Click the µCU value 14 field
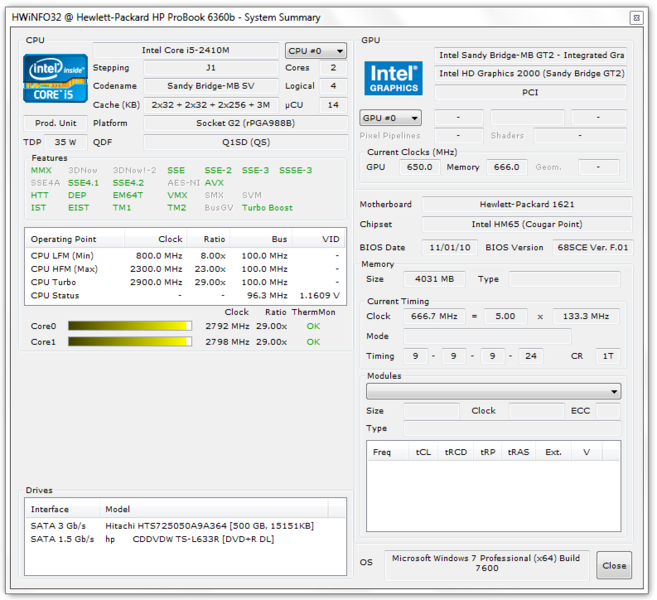657x600 pixels. click(333, 105)
